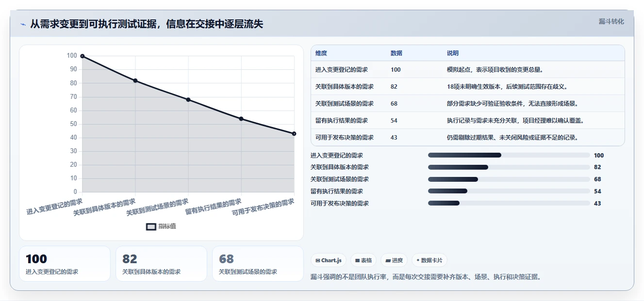The height and width of the screenshot is (301, 644).
Task: Click the description starting with 部分需求缺少可验证验收条件
Action: coord(513,104)
